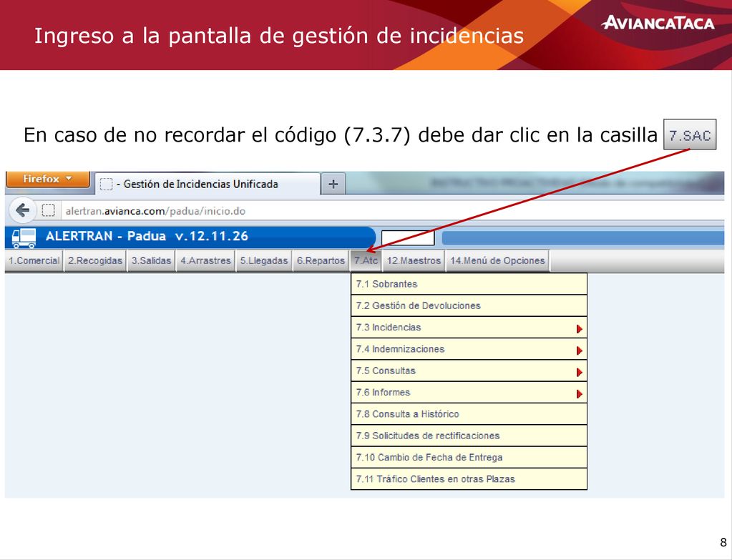Click the address bar URL alertran.avianca.com

pos(155,212)
